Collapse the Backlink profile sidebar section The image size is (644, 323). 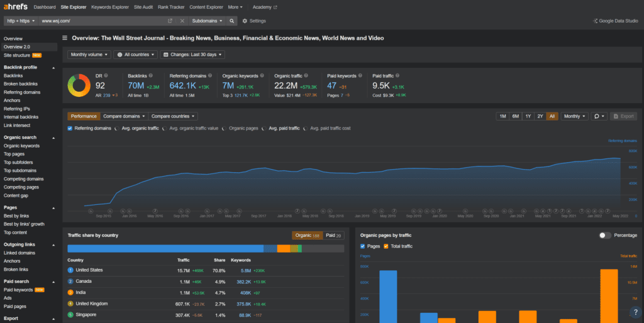coord(53,68)
